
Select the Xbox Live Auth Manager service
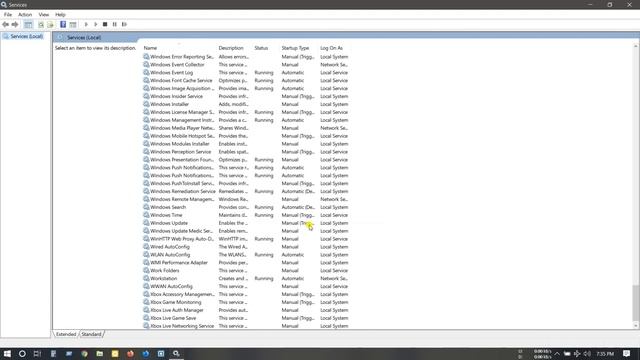246,310
